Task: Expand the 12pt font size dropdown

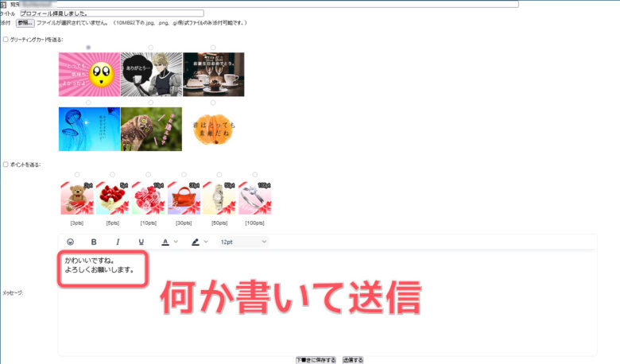Action: [x=243, y=242]
